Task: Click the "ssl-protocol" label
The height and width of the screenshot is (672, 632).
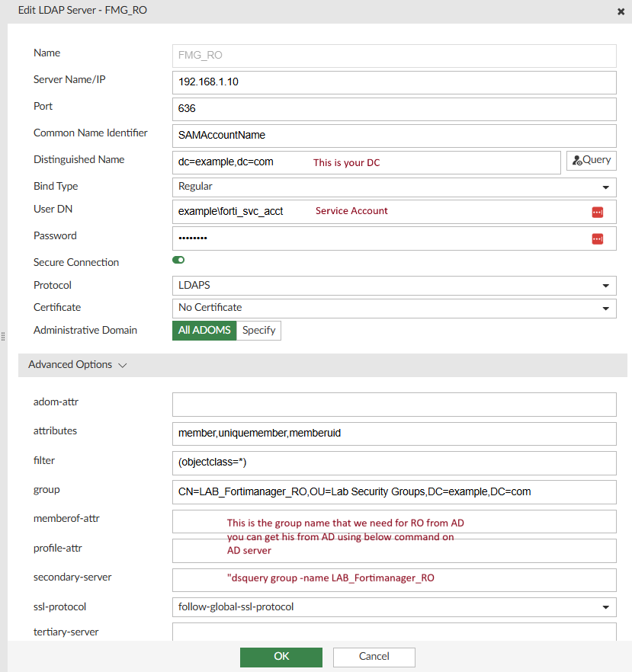Action: 59,606
